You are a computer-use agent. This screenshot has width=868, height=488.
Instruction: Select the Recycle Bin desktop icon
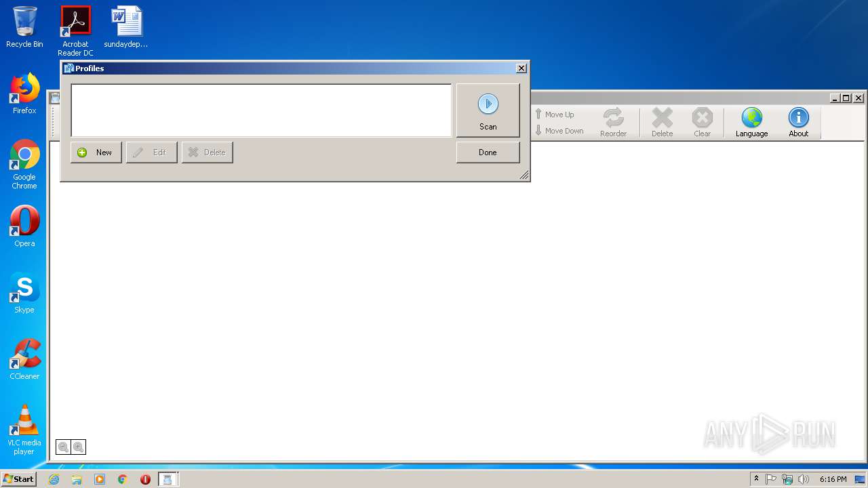[24, 27]
